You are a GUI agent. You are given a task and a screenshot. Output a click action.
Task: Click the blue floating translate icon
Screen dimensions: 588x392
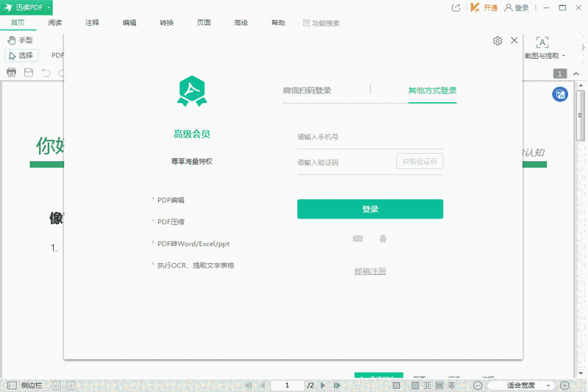(559, 94)
